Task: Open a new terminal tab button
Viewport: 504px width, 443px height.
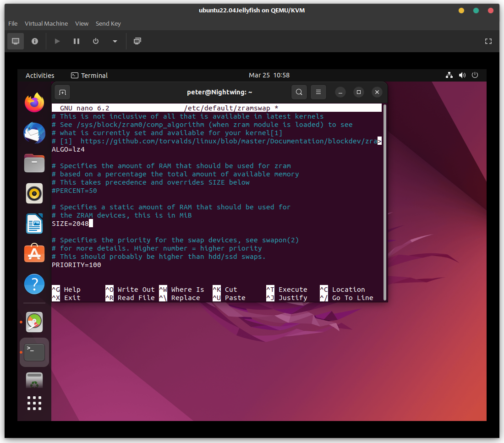Action: pos(62,92)
